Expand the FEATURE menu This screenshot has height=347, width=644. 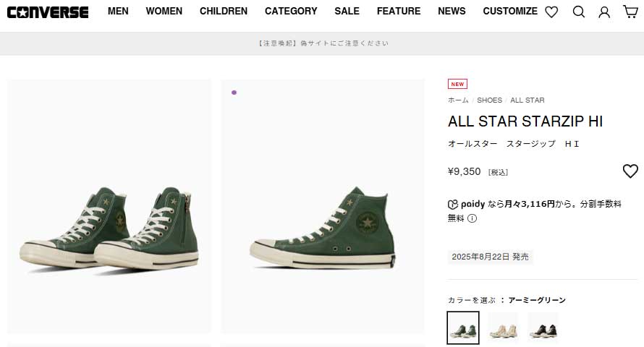[x=399, y=11]
